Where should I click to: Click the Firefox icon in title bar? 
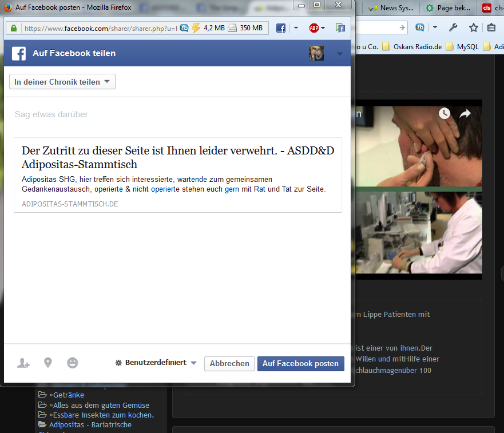coord(8,7)
